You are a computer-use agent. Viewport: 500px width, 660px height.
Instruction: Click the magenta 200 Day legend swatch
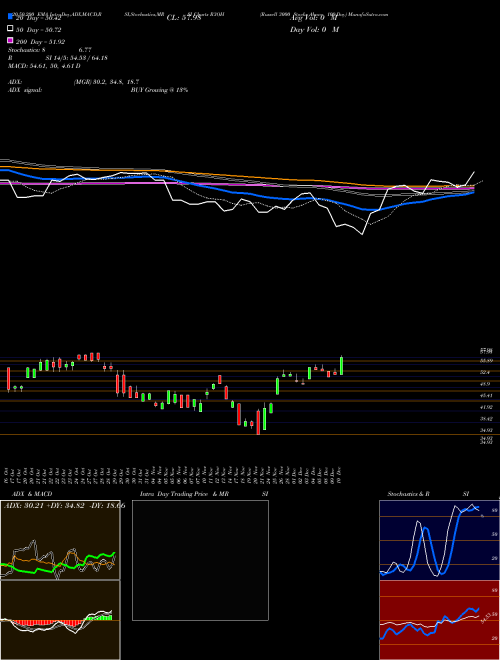pos(10,40)
